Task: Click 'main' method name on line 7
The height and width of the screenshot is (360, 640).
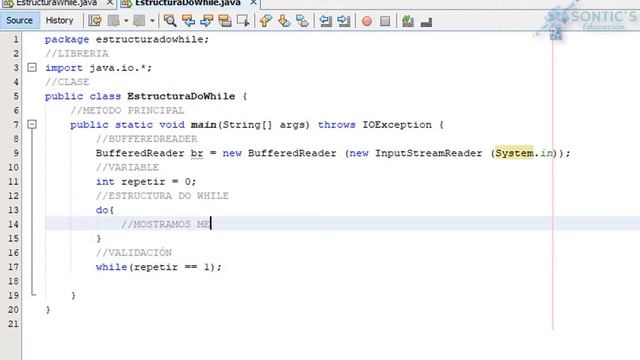Action: pos(204,125)
